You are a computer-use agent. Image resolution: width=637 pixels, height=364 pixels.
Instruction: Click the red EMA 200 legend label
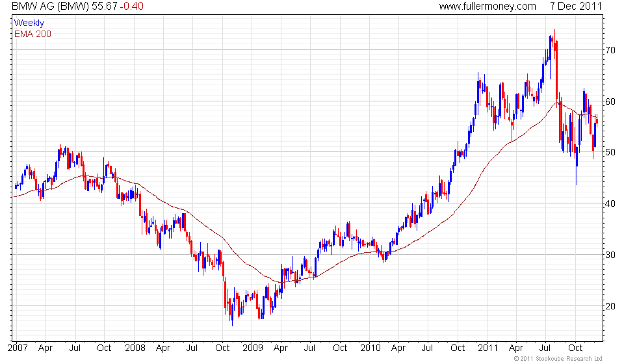tap(32, 34)
